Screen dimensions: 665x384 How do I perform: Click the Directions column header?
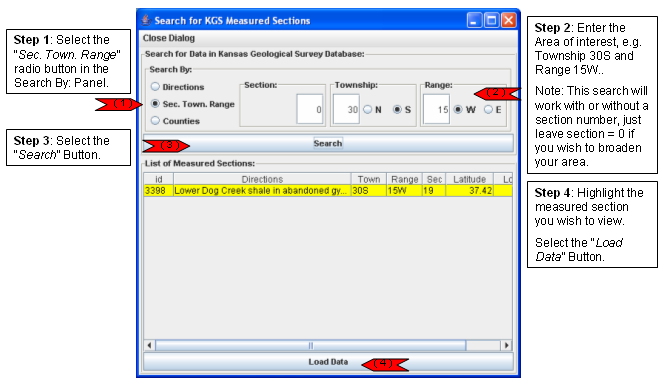coord(262,179)
